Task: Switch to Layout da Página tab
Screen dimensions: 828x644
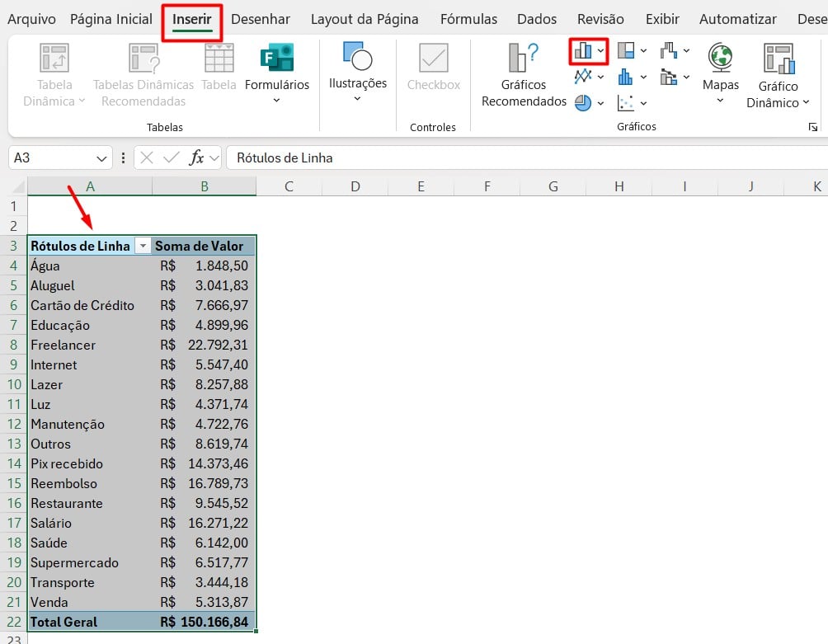Action: click(365, 19)
